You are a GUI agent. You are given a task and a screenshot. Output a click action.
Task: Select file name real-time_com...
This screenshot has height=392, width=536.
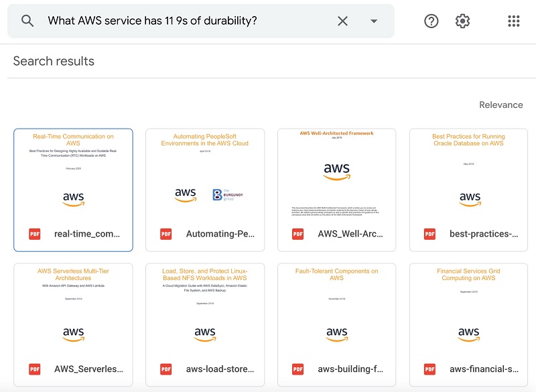[x=87, y=234]
